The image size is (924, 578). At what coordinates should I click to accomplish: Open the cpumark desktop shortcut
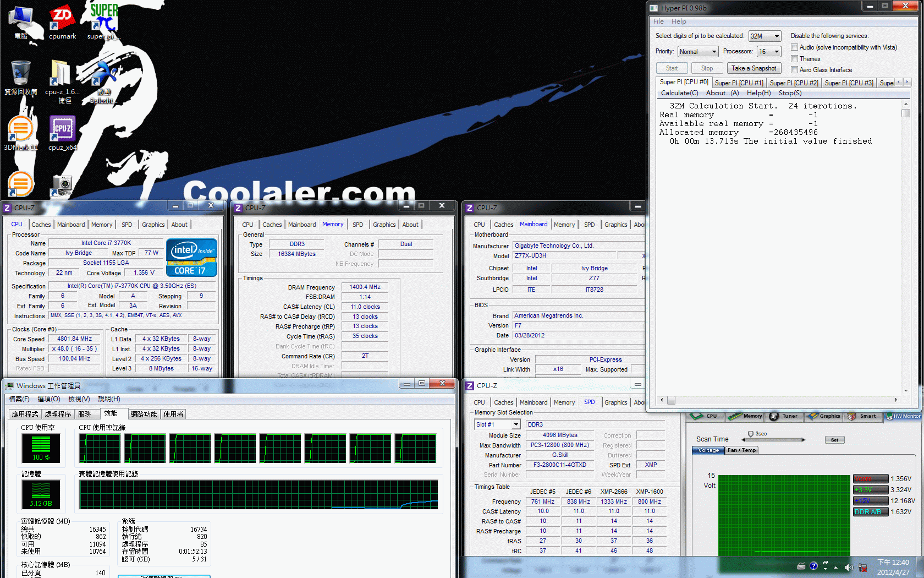coord(62,22)
